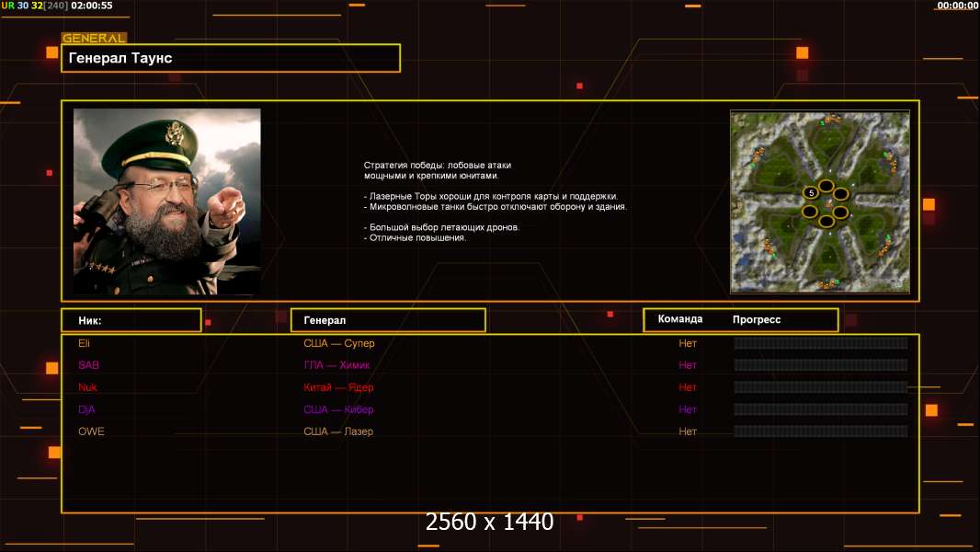Click the 02:00:55 clock at top left
Viewport: 980px width, 552px height.
click(92, 6)
